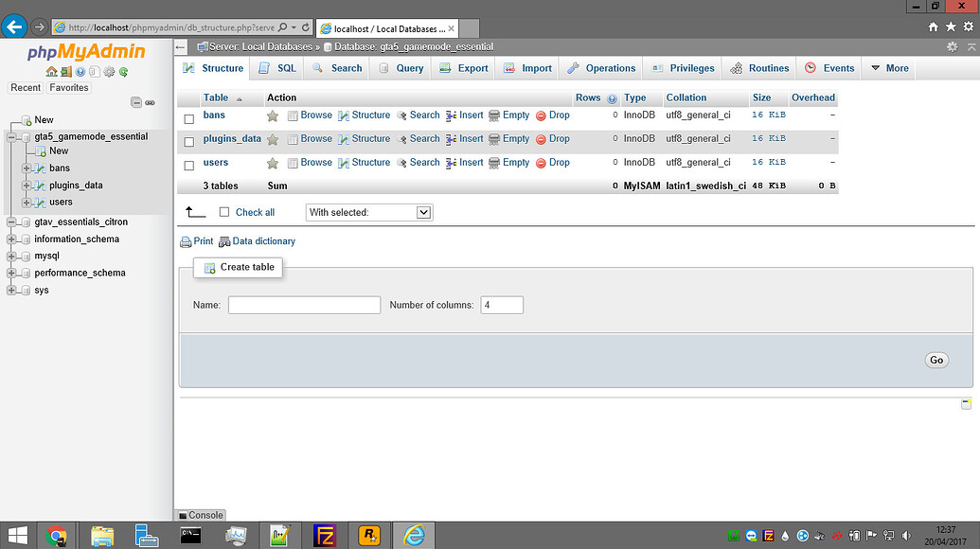980x549 pixels.
Task: Expand the information_schema tree node
Action: coord(12,239)
